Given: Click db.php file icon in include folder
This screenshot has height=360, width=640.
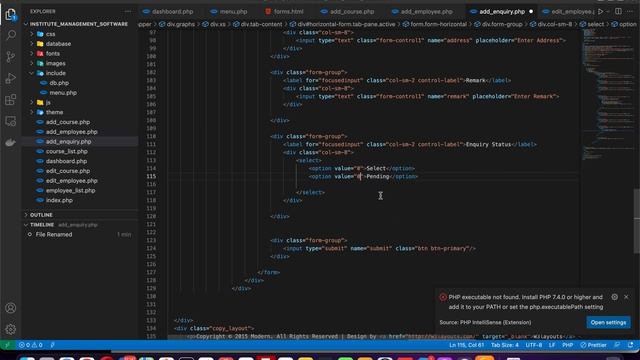Looking at the screenshot, I should pos(43,83).
